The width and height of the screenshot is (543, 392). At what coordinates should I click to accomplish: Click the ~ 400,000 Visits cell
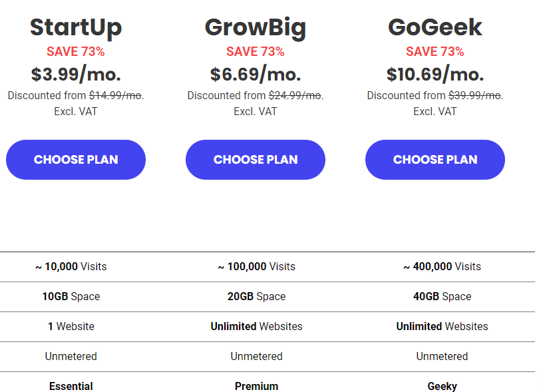coord(443,267)
